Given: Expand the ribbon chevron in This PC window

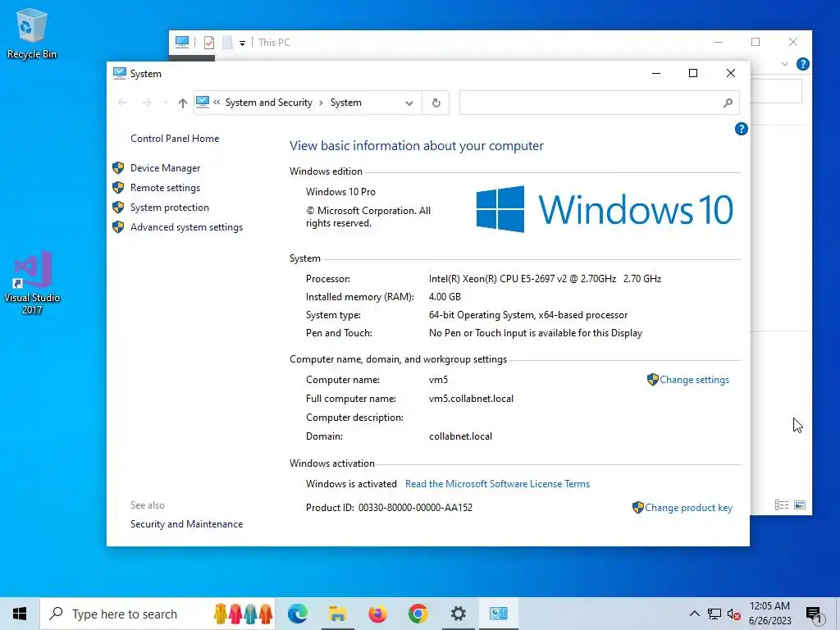Looking at the screenshot, I should (785, 64).
